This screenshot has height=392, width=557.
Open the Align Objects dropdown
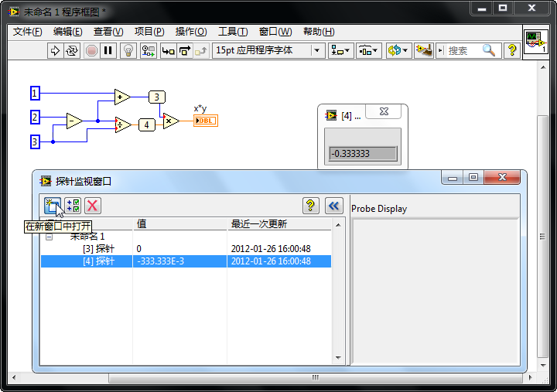[x=340, y=50]
